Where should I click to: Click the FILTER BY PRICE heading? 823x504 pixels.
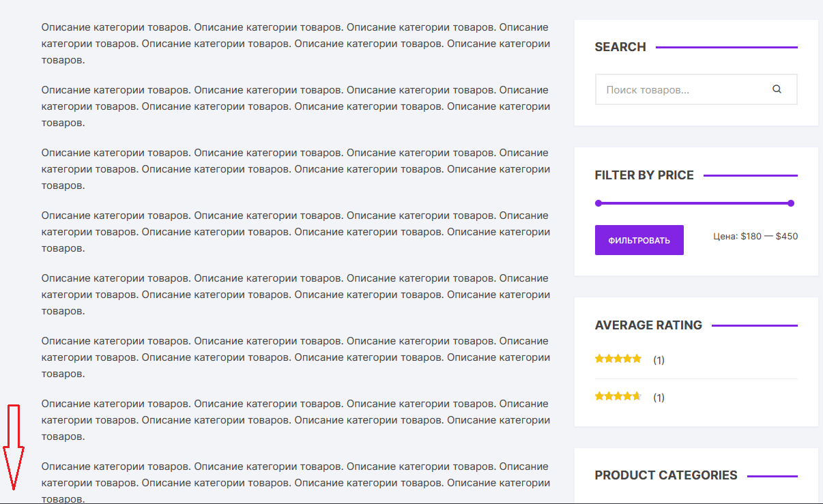[644, 175]
